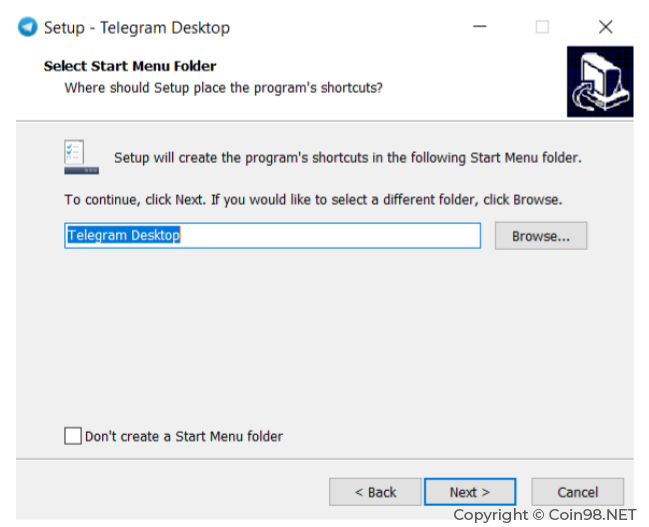This screenshot has height=527, width=649.
Task: Click the "Setup - Telegram Desktop" window title
Action: [x=137, y=28]
